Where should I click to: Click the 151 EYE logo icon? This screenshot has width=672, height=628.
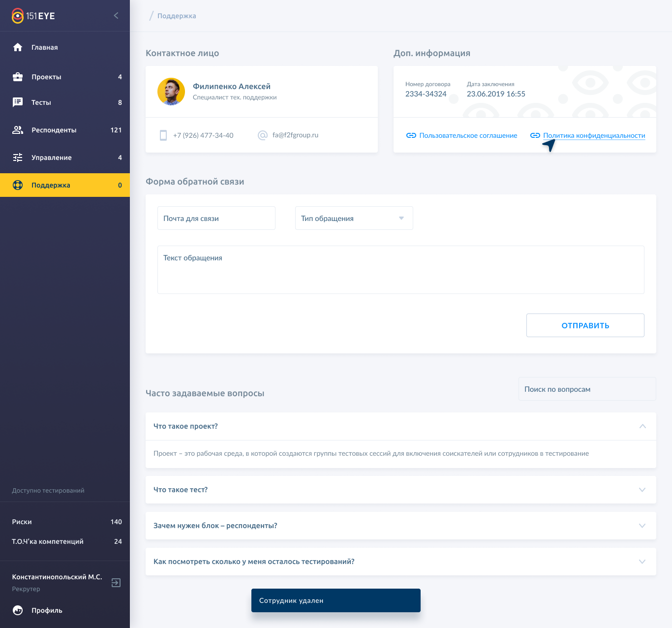18,16
